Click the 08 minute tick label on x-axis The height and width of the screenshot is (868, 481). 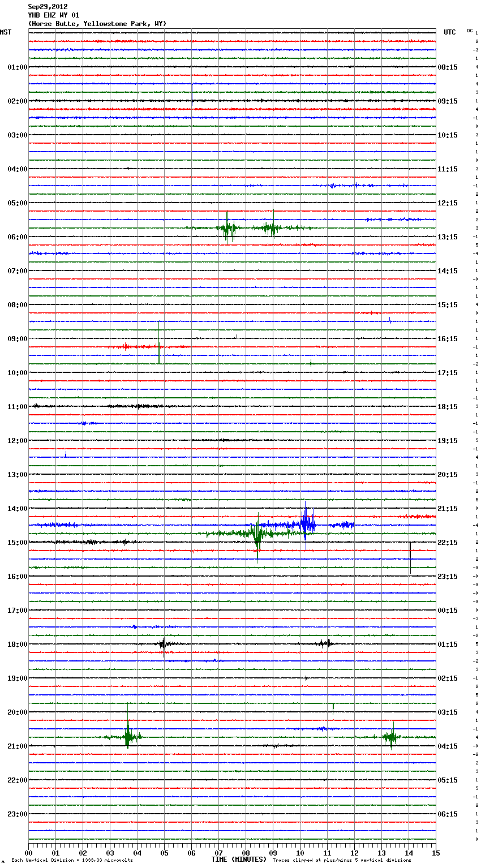[x=246, y=853]
